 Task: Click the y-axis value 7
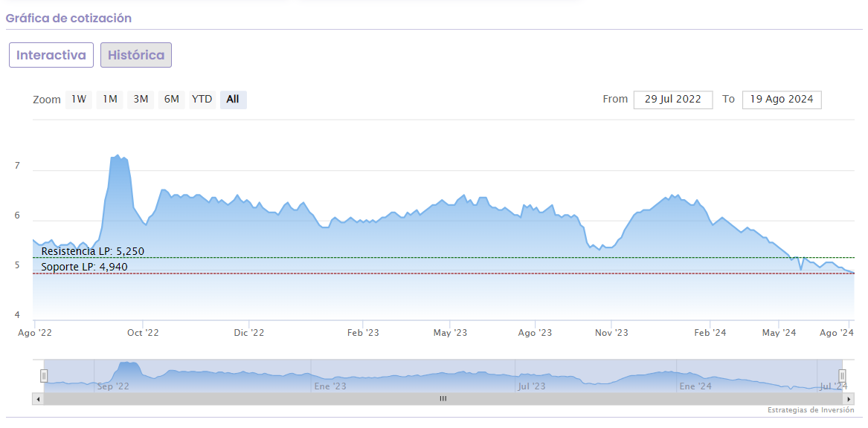coord(16,166)
